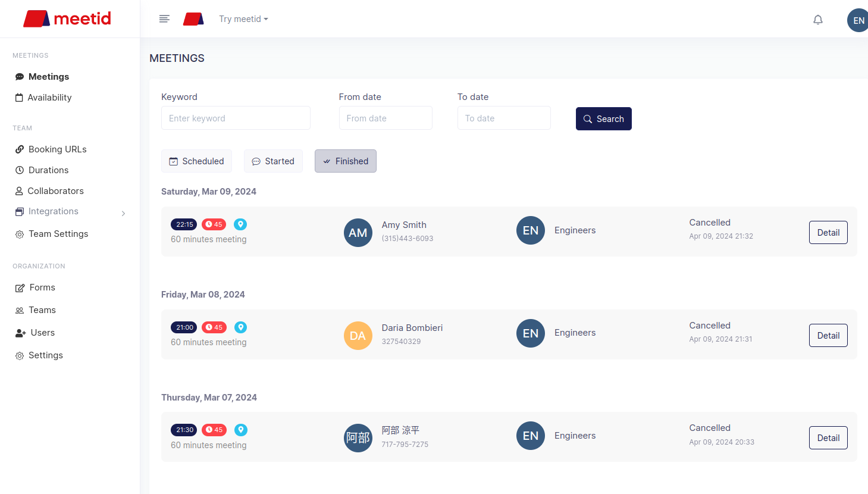
Task: Click the red team logo beside Try meetid
Action: click(193, 19)
